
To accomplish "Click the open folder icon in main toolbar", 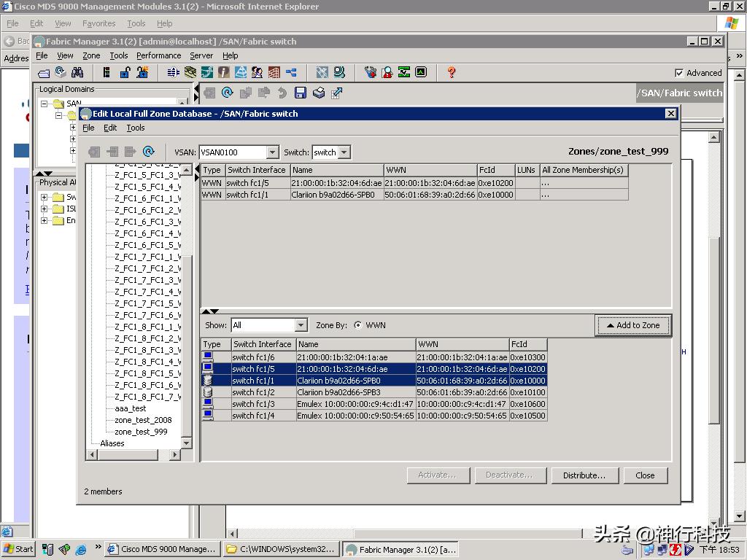I will [x=44, y=72].
